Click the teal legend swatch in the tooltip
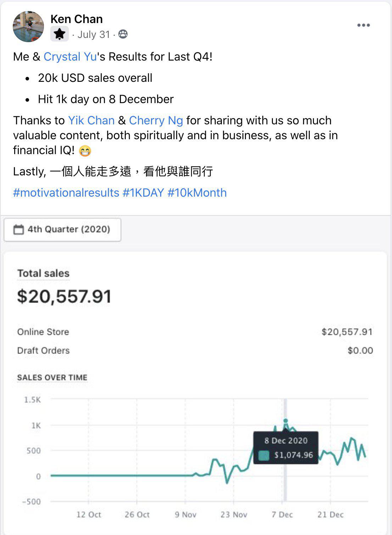392x535 pixels. 264,455
